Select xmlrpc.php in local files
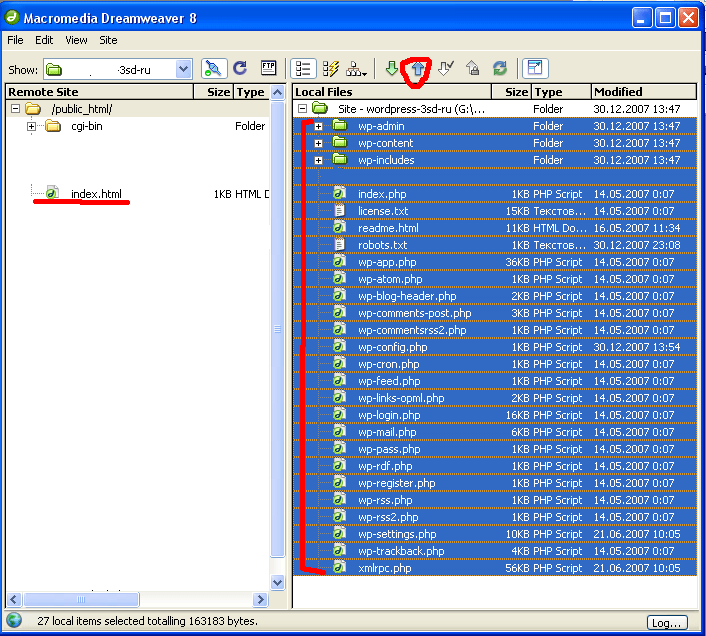Screen dimensions: 706x636 coord(385,568)
